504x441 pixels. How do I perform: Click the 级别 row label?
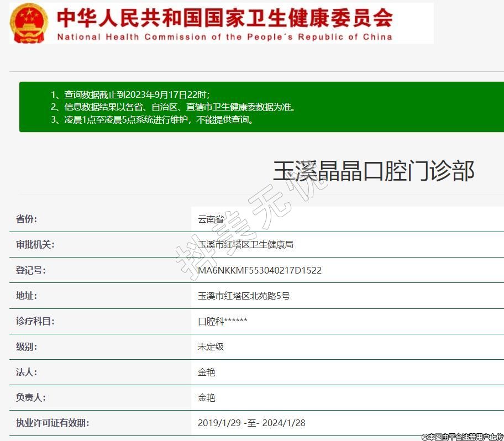point(27,347)
